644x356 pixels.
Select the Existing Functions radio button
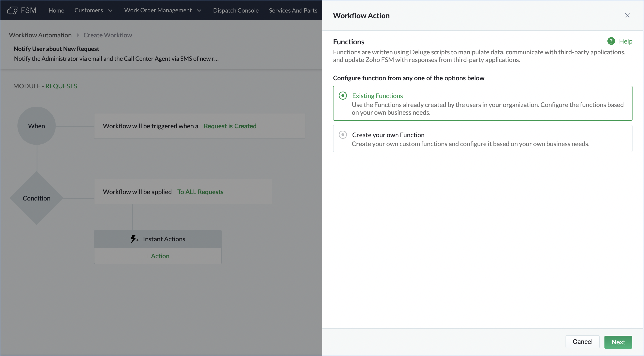pos(343,96)
